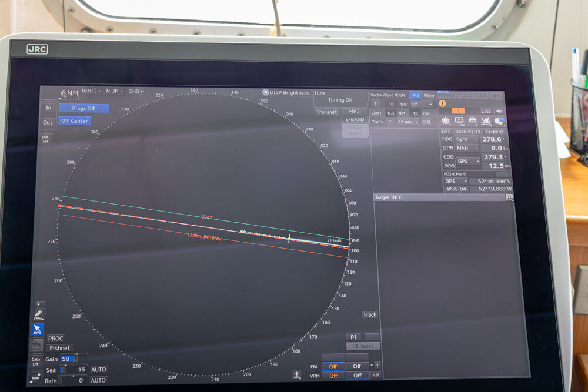Open the User Map pencil tool
Screen dimensions: 588x392
point(38,315)
